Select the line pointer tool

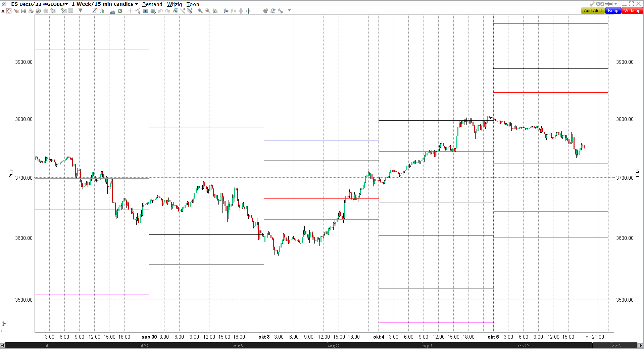click(138, 11)
